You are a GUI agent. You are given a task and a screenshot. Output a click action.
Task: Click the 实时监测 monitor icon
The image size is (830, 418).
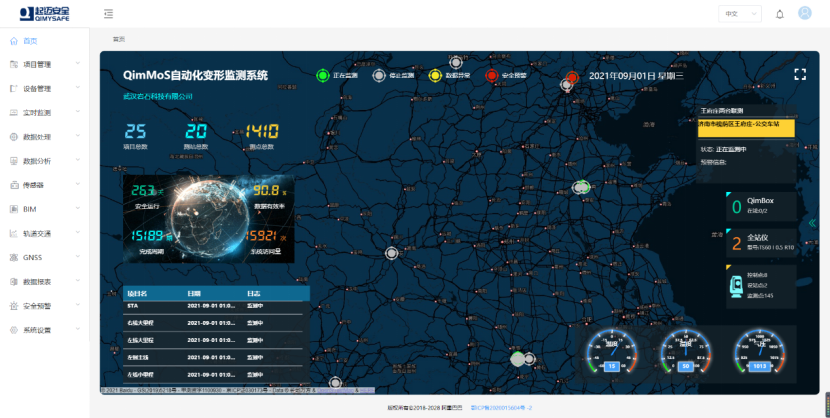[x=14, y=113]
